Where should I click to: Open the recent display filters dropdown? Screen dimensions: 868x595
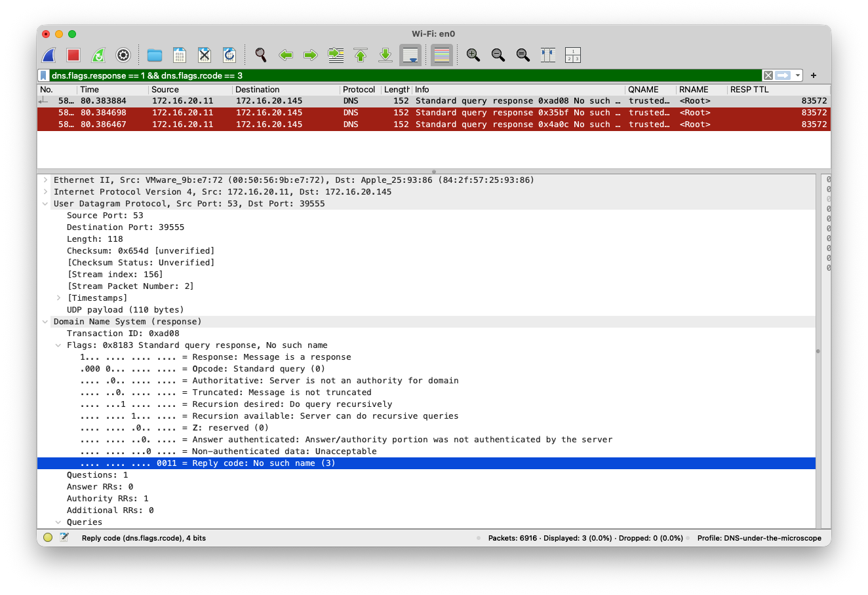(x=798, y=75)
